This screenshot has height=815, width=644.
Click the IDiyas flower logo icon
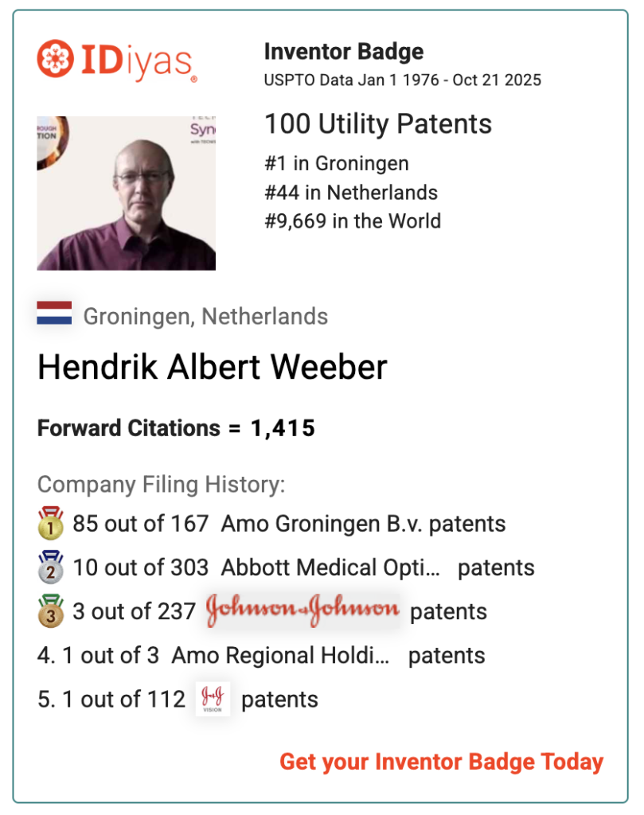55,60
